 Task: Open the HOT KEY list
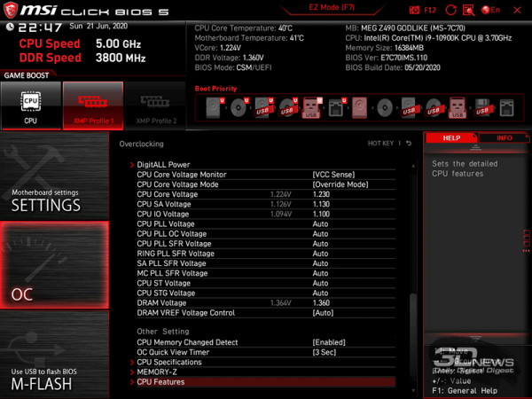[383, 143]
